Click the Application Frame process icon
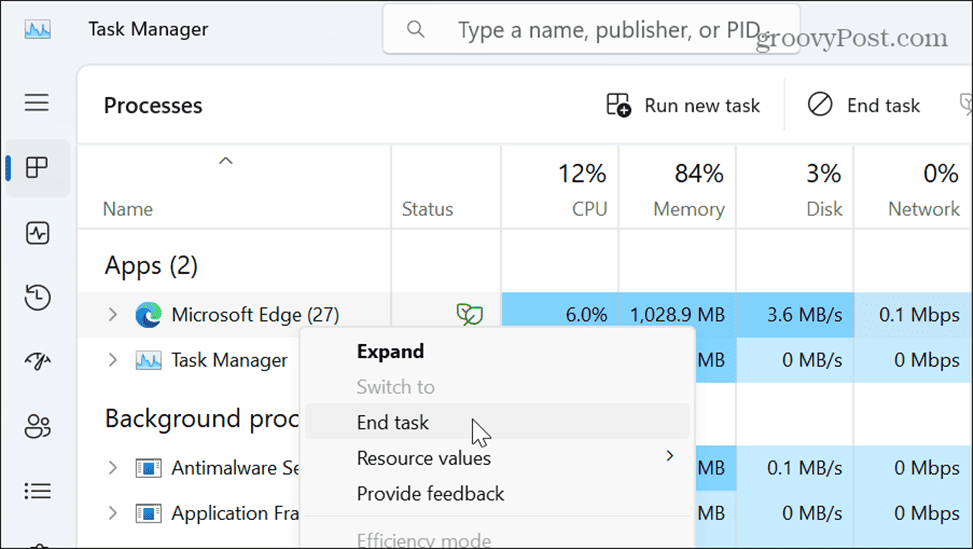973x549 pixels. pyautogui.click(x=148, y=513)
